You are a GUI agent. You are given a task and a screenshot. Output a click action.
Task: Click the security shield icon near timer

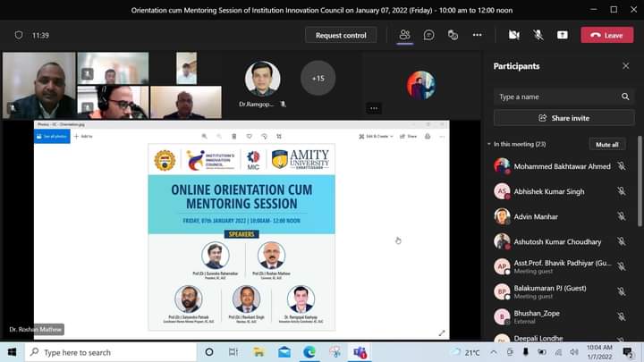coord(19,35)
